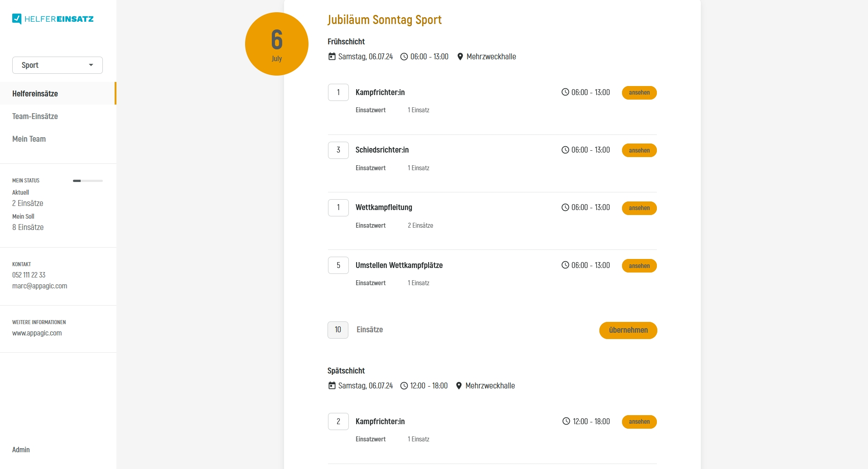Click the Mein Status progress bar
The height and width of the screenshot is (469, 868).
[x=88, y=181]
